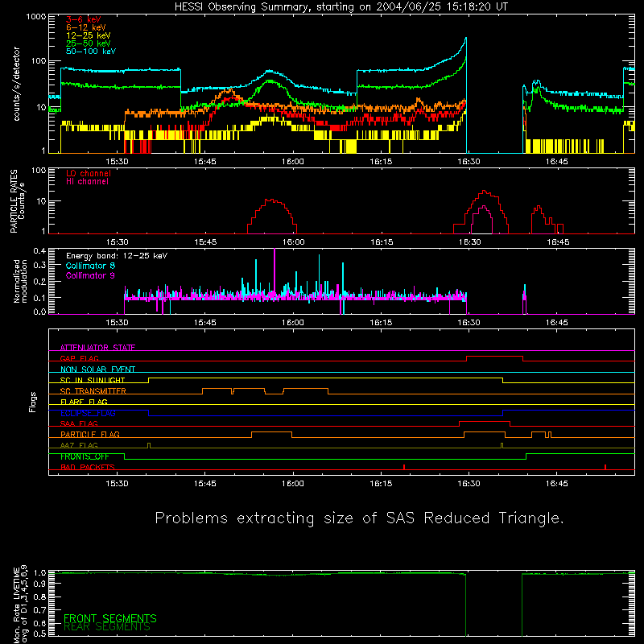Click the Collimator 8 legend label
Viewport: 644px width, 644px height.
[90, 266]
